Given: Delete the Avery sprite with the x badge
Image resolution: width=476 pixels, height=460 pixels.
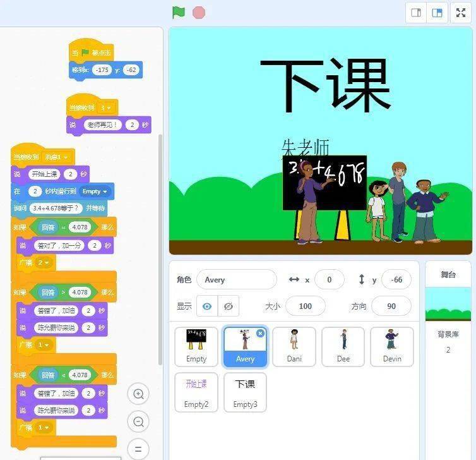Looking at the screenshot, I should (x=260, y=333).
